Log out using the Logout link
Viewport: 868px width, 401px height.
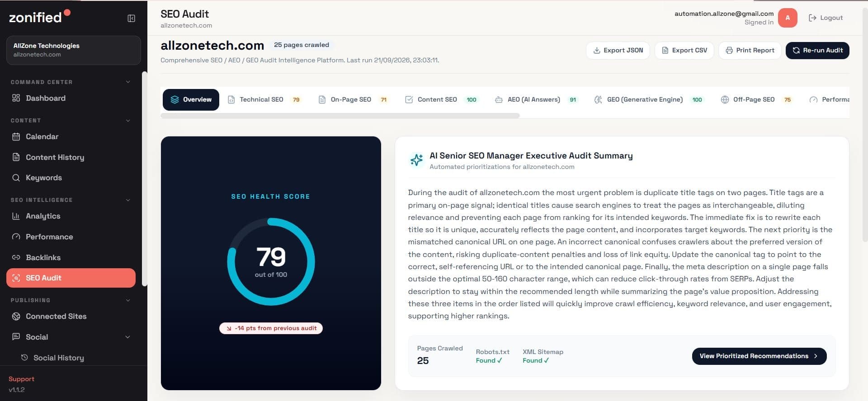826,18
